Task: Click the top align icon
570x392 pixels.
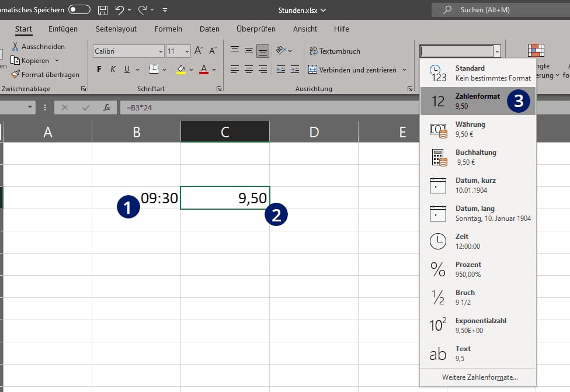Action: click(x=235, y=50)
